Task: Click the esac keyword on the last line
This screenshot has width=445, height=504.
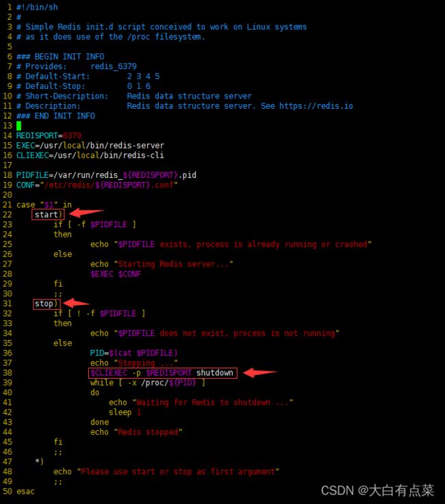Action: (25, 491)
